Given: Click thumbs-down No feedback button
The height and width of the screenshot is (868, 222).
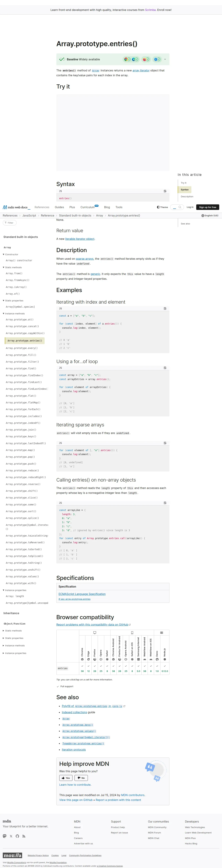Looking at the screenshot, I should [x=81, y=778].
